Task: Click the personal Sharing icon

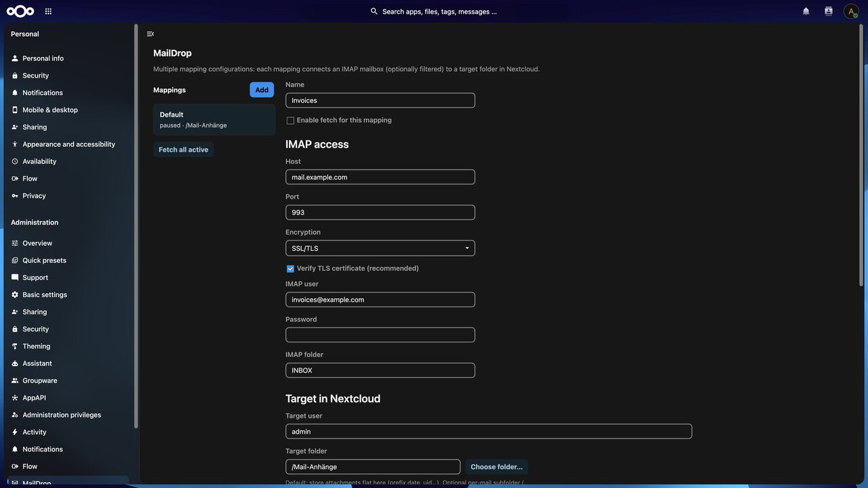Action: (x=15, y=127)
